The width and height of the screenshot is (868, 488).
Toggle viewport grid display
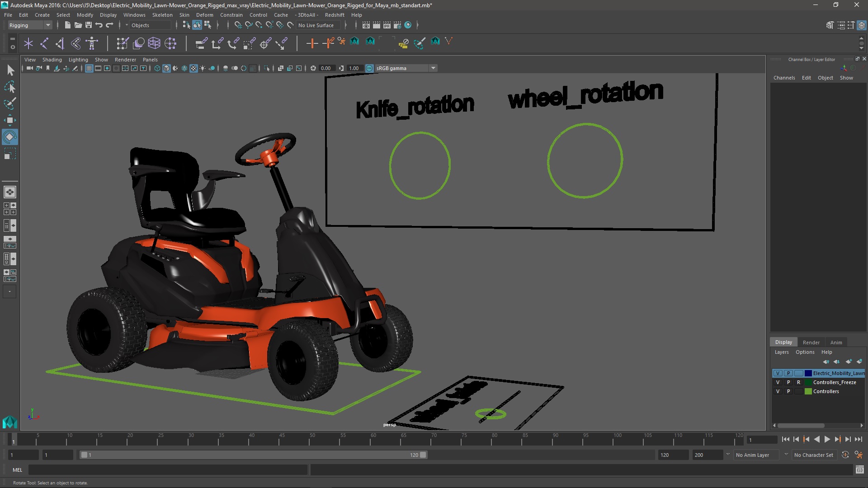click(89, 68)
